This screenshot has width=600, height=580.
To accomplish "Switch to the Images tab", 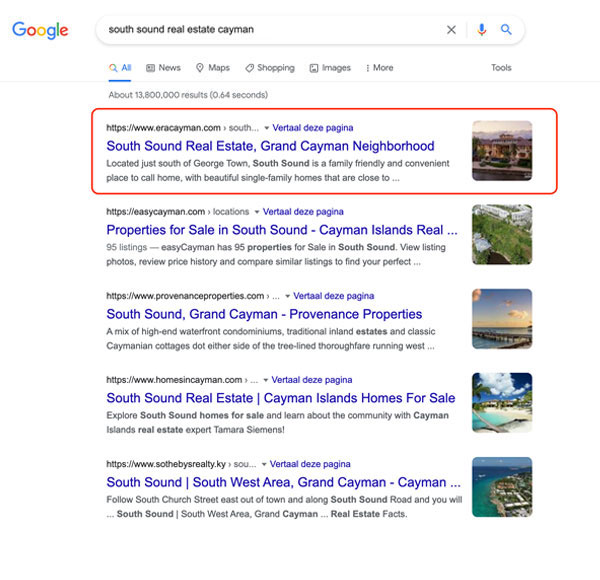I will tap(330, 68).
